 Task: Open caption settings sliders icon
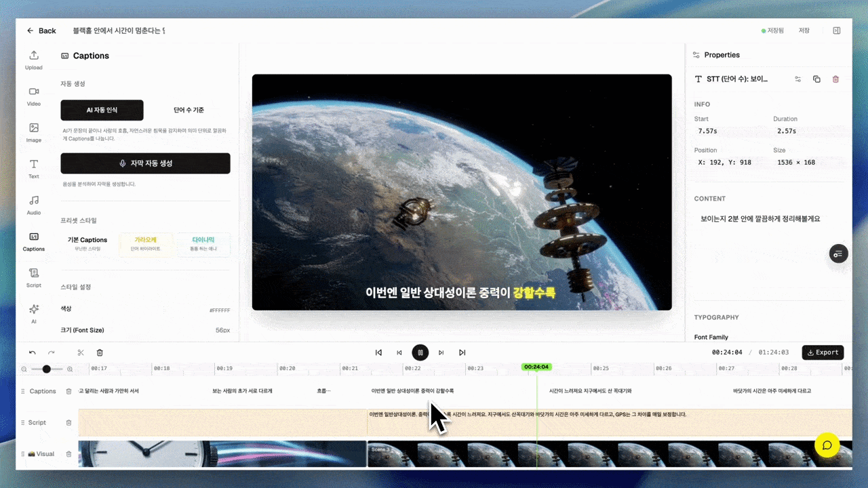coord(798,79)
